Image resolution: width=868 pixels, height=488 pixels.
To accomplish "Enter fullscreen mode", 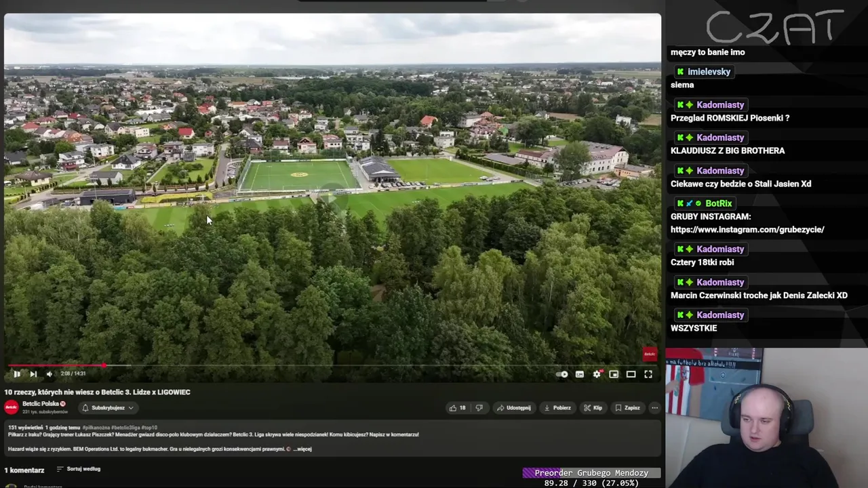I will 648,374.
